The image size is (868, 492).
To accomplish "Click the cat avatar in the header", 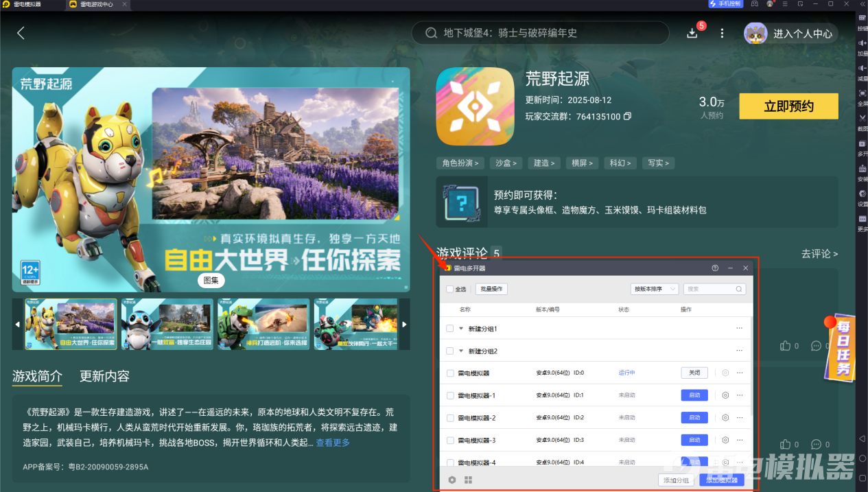I will pos(755,33).
